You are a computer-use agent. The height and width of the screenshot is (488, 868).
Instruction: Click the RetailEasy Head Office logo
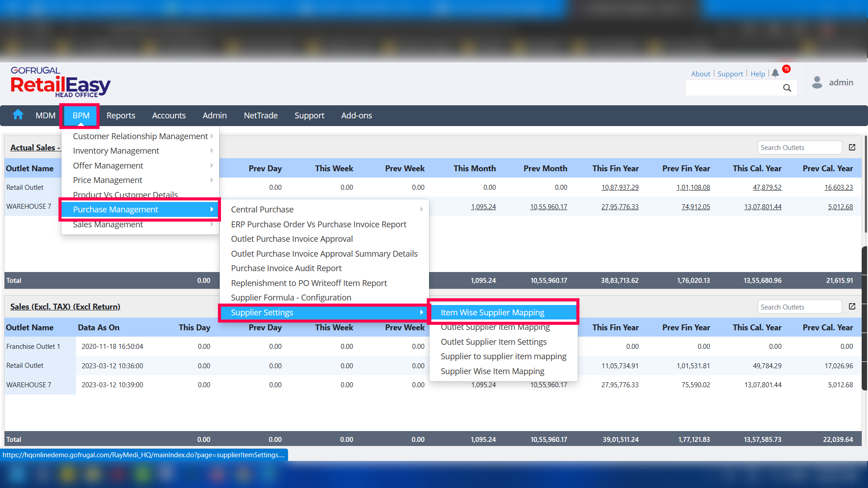(x=61, y=82)
